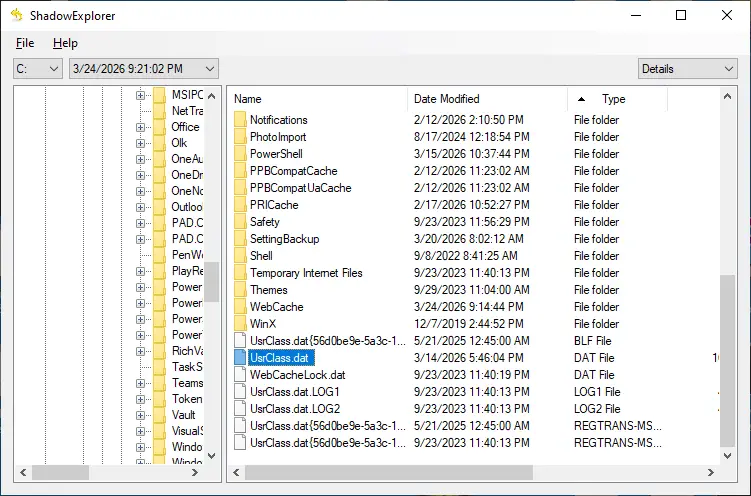751x496 pixels.
Task: Open the C: drive selection dropdown
Action: coord(38,69)
